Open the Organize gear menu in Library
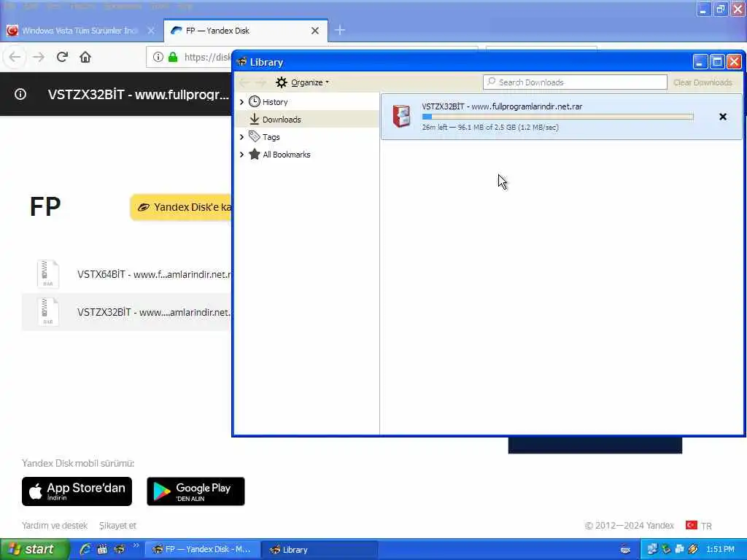This screenshot has width=747, height=560. [302, 82]
